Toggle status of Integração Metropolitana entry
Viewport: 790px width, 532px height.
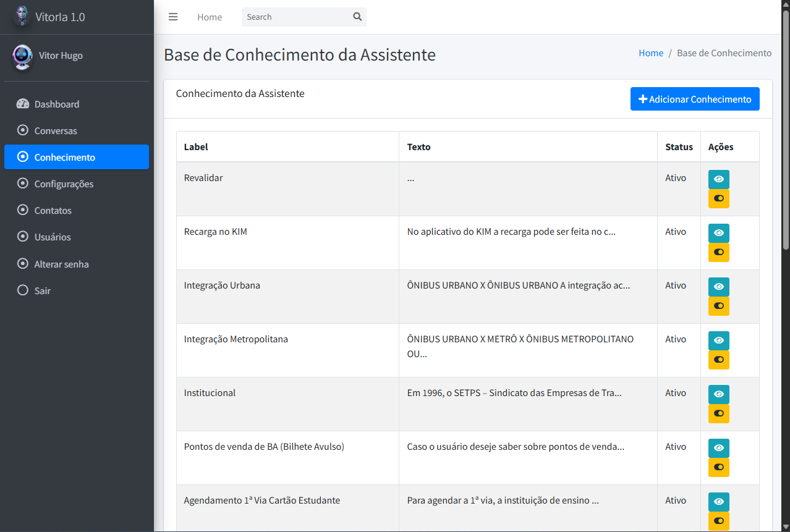718,360
